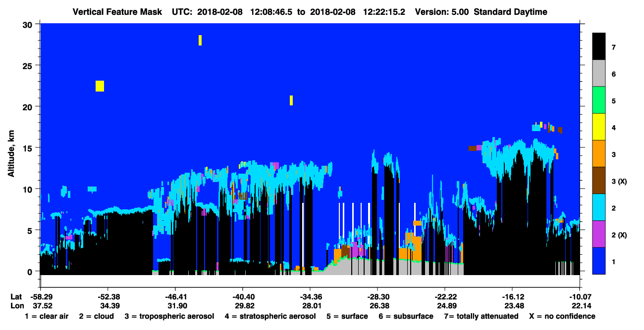Click 'Version: 5.00' in the title
644x330 pixels.
[442, 12]
